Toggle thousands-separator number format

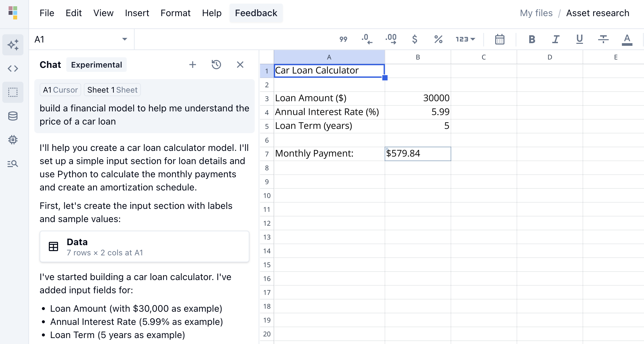343,39
